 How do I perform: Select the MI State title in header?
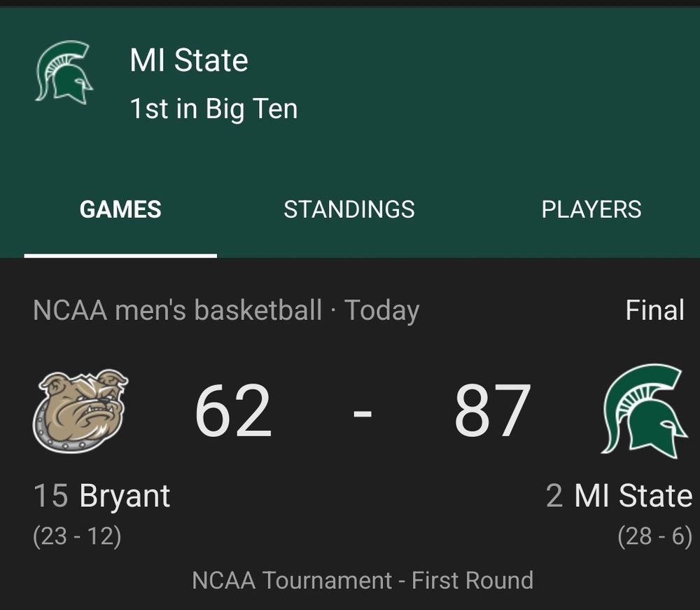point(189,60)
